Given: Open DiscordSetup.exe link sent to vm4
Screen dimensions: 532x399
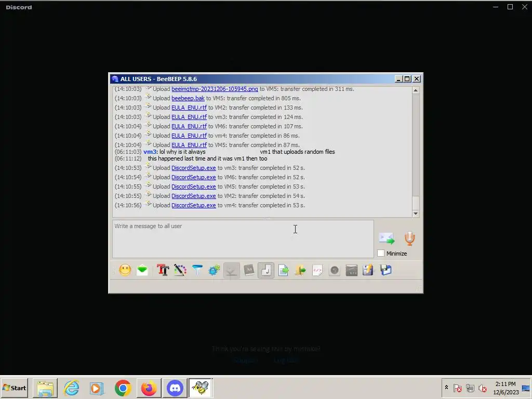Looking at the screenshot, I should (x=194, y=205).
